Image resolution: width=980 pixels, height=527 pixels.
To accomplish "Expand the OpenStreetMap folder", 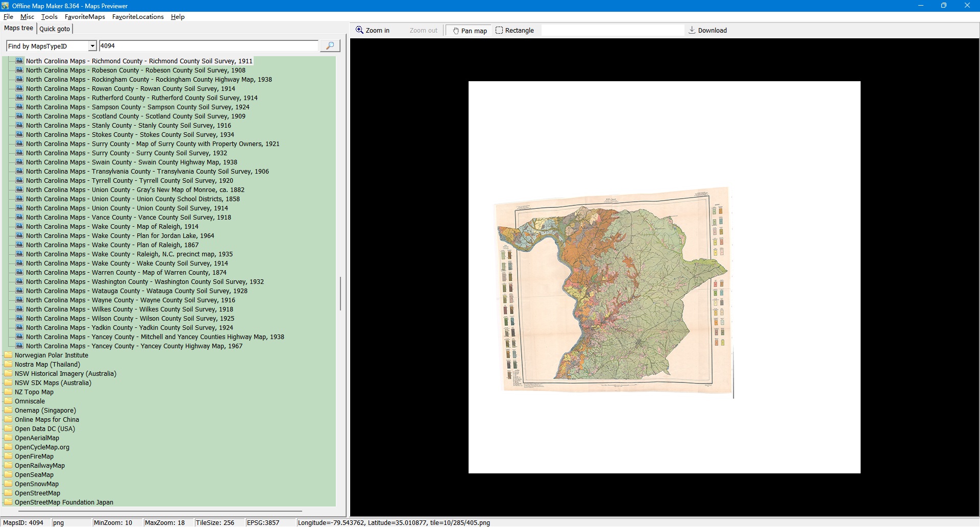I will (37, 493).
